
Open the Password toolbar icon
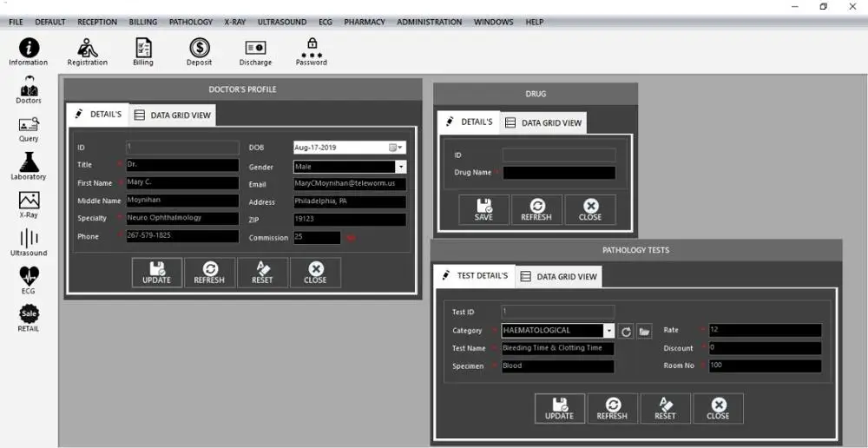[312, 52]
